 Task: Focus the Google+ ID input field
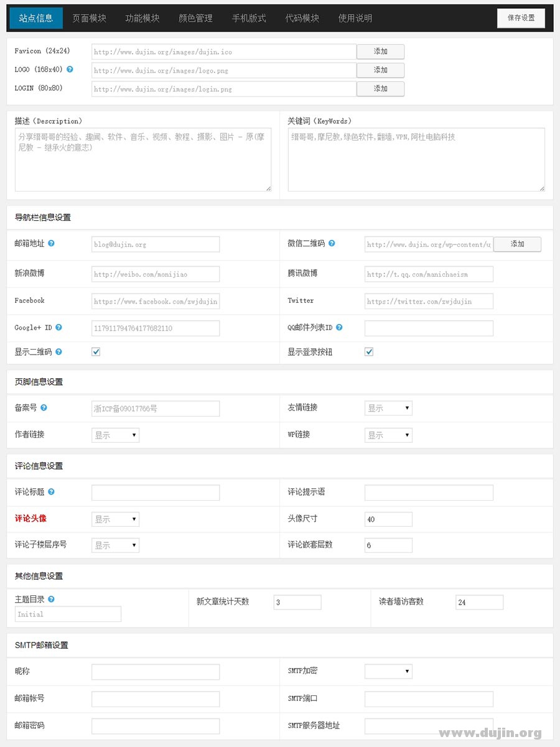156,328
